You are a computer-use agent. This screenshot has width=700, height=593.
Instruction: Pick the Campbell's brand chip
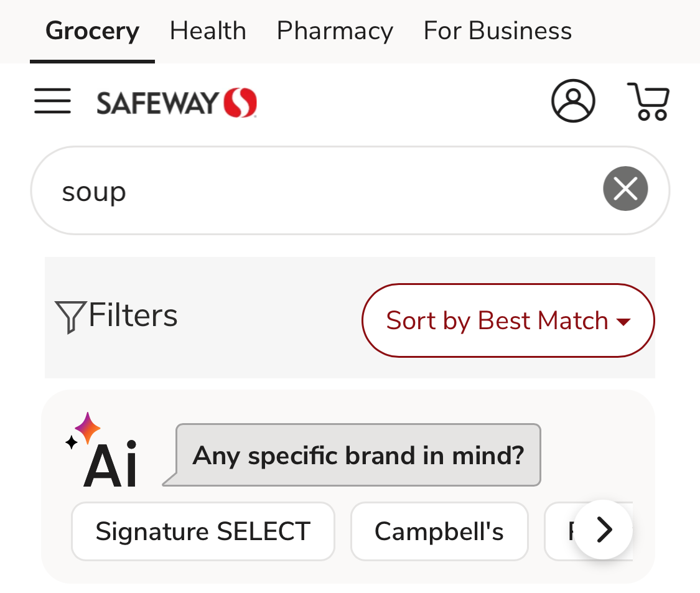[439, 531]
